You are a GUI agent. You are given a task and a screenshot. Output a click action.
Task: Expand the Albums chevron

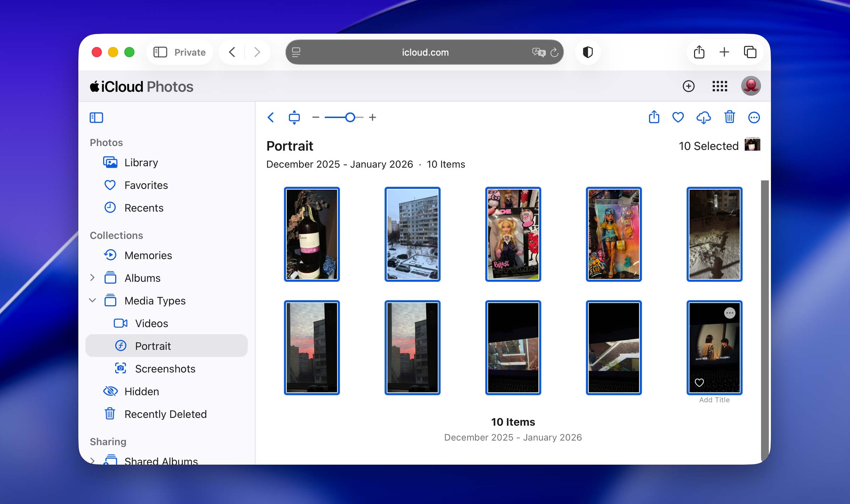(x=93, y=278)
